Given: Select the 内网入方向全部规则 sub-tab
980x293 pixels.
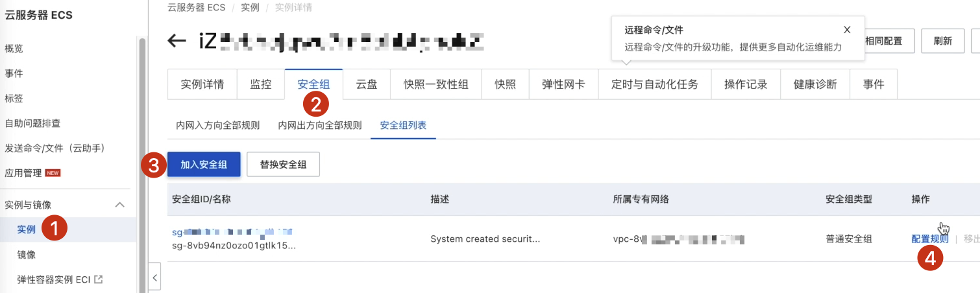Looking at the screenshot, I should click(x=218, y=126).
